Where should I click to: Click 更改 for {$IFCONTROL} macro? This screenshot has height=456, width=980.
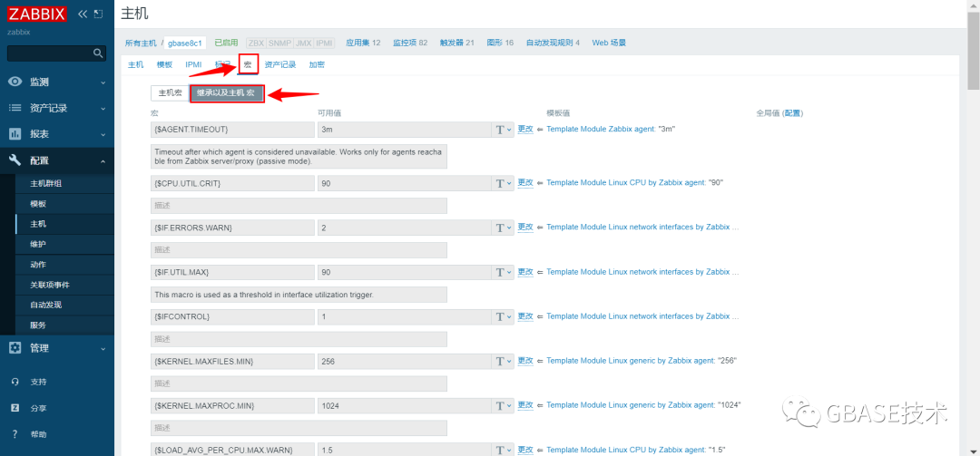pyautogui.click(x=525, y=316)
